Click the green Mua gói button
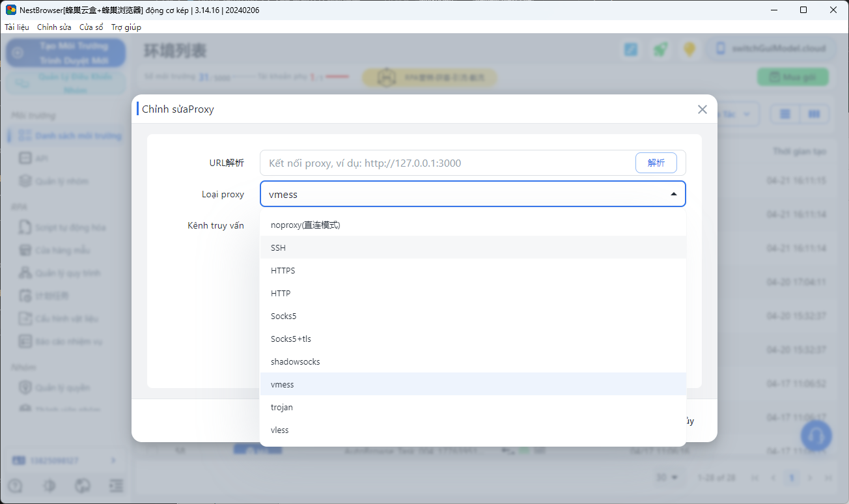The height and width of the screenshot is (504, 849). coord(792,77)
